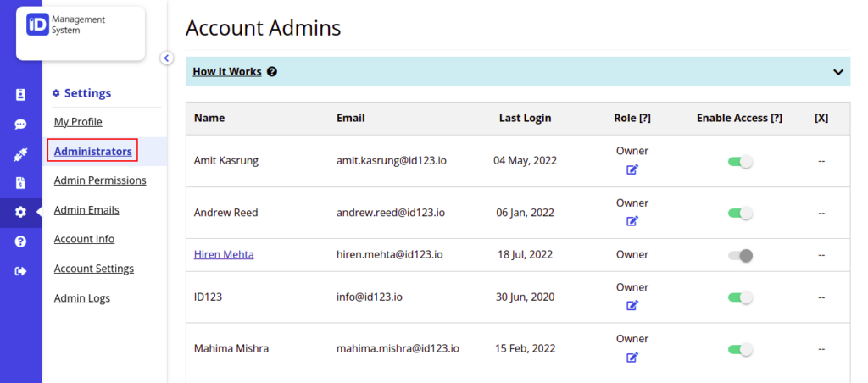The width and height of the screenshot is (868, 383).
Task: Edit role for Amit Kasrung
Action: click(632, 169)
